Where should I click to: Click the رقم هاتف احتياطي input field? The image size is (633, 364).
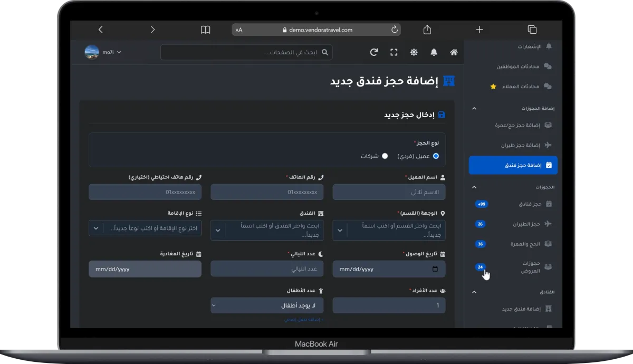(145, 192)
